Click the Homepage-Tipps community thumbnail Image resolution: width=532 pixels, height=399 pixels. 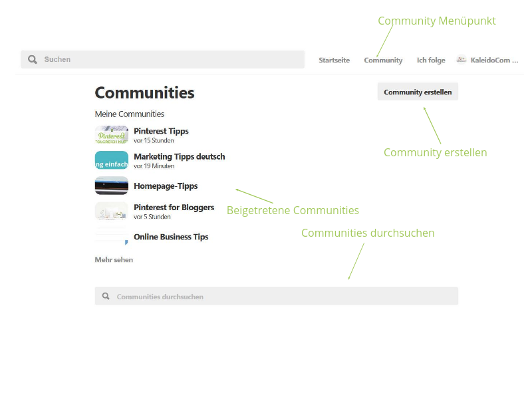(x=111, y=185)
